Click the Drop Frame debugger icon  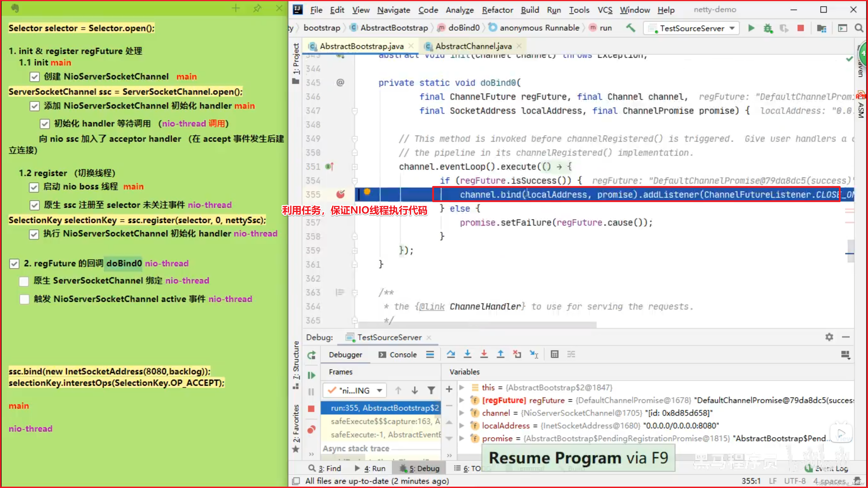(x=517, y=354)
